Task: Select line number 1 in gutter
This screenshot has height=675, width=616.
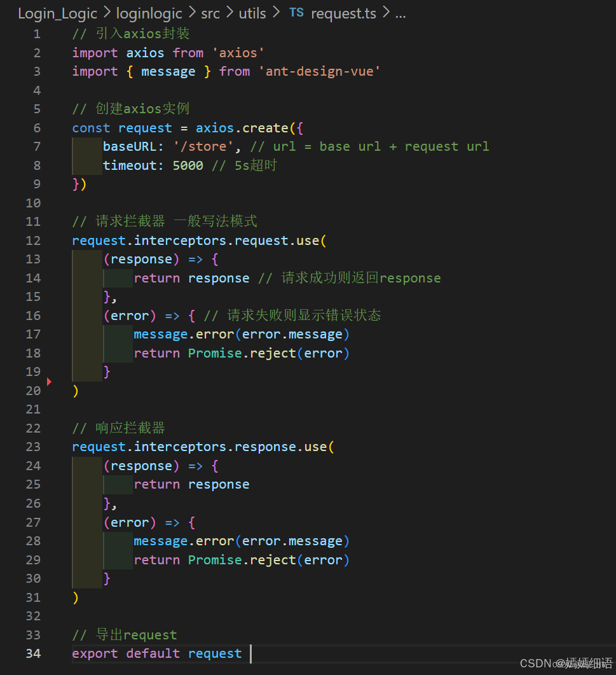Action: click(x=37, y=34)
